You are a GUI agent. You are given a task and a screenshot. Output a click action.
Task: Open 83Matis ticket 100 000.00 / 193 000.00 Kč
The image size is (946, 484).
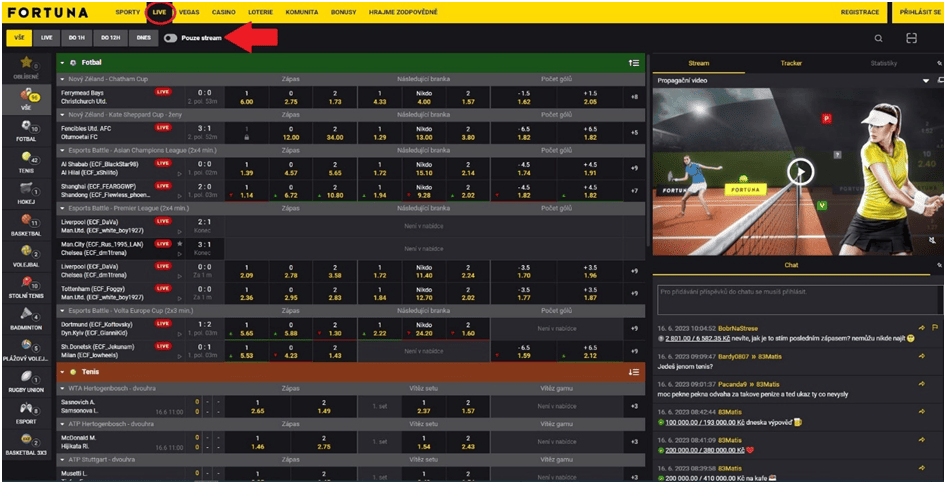pos(705,423)
